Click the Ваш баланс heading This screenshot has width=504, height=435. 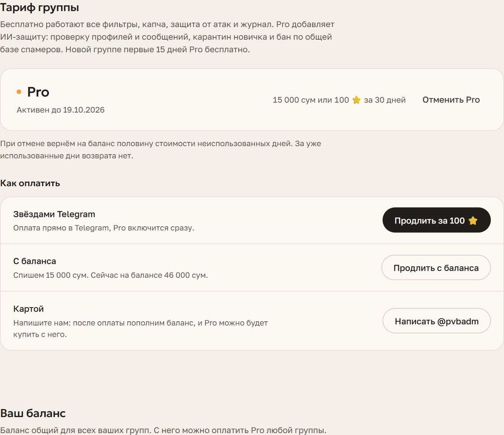pyautogui.click(x=33, y=413)
